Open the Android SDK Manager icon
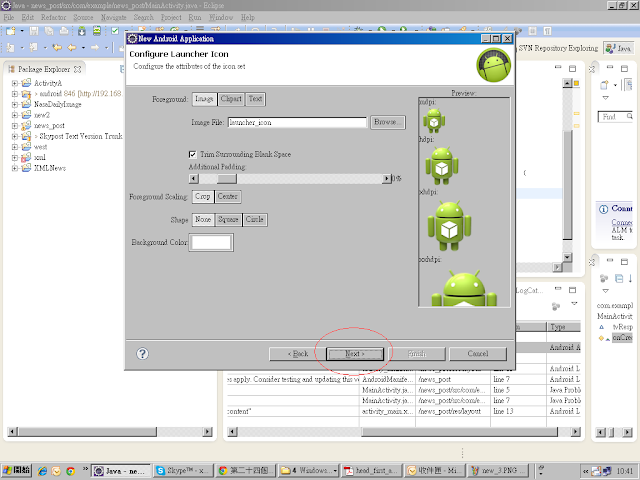This screenshot has height=480, width=640. 82,31
